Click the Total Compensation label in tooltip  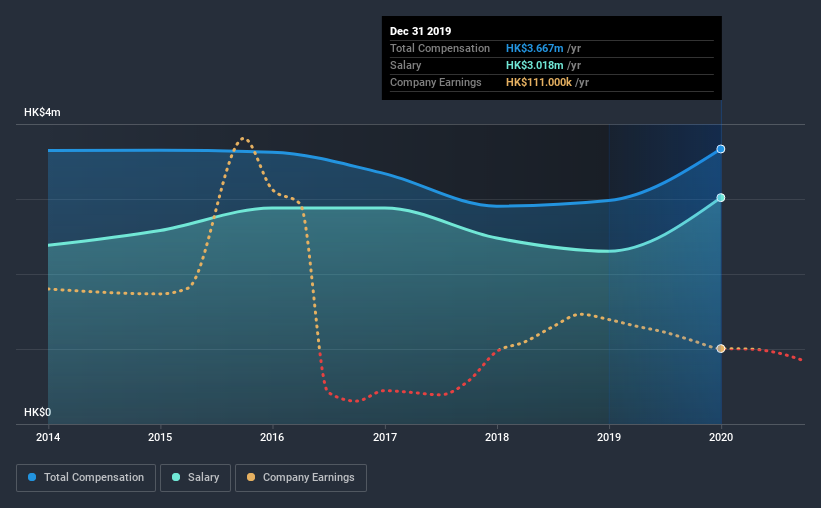440,48
